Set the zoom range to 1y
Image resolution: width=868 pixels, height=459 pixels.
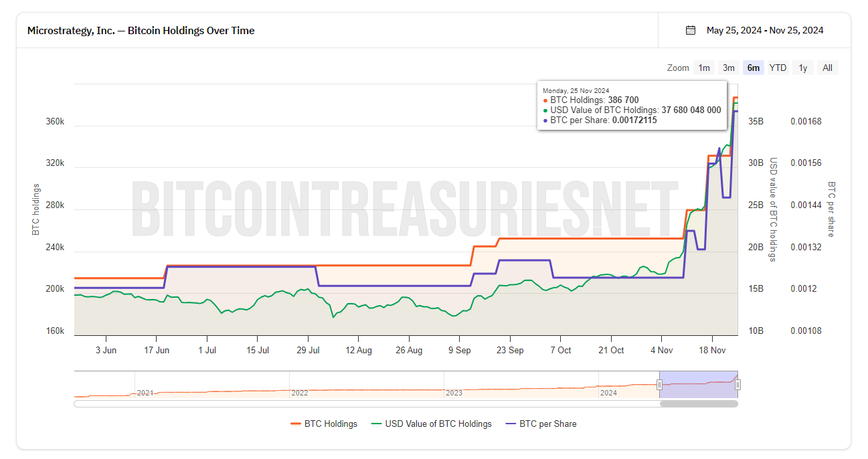point(803,68)
